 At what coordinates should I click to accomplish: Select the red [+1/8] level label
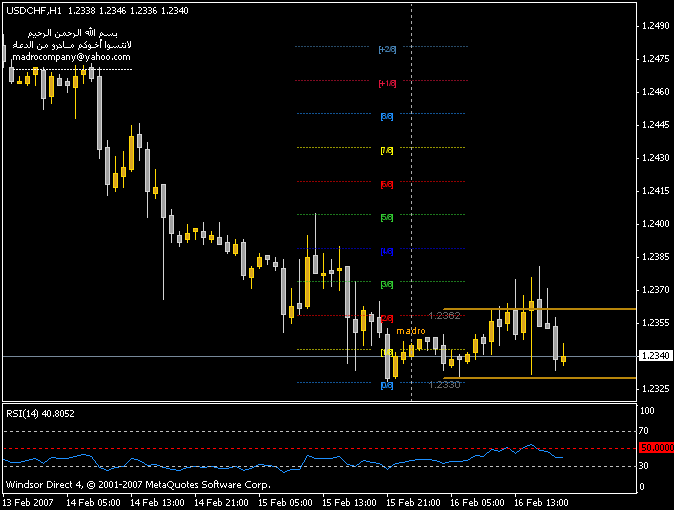[388, 84]
